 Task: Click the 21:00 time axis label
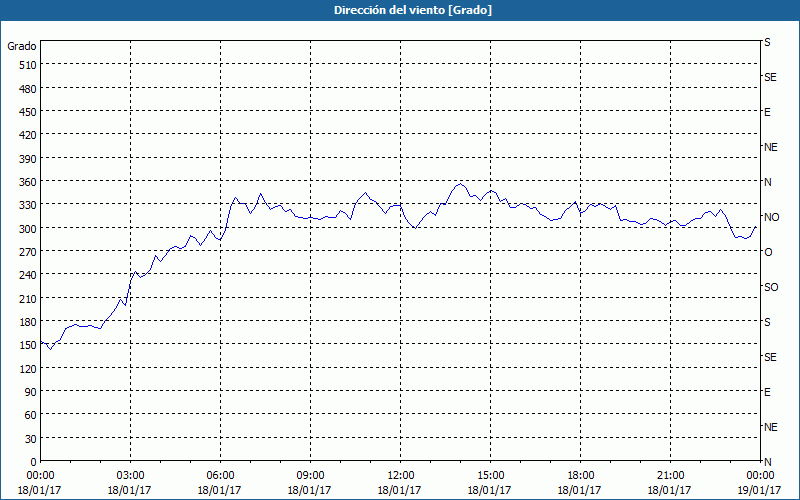click(670, 476)
